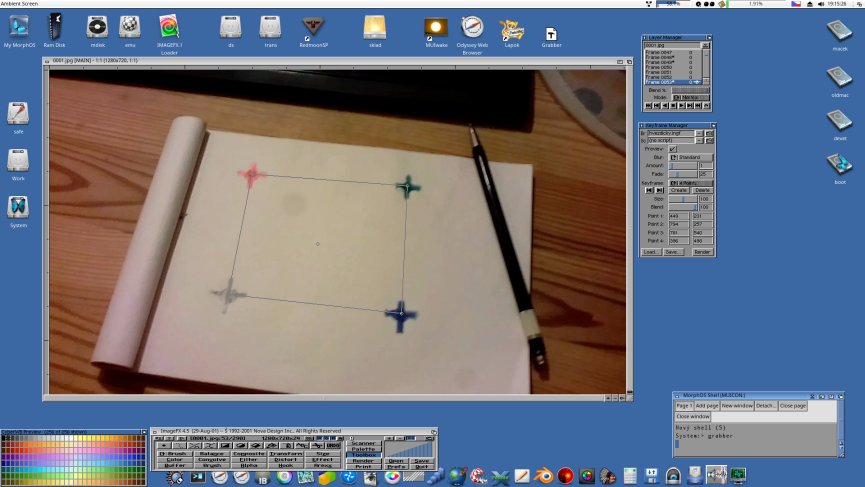Viewport: 865px width, 487px height.
Task: Open the Keyframe 4 Points dropdown
Action: click(x=690, y=182)
